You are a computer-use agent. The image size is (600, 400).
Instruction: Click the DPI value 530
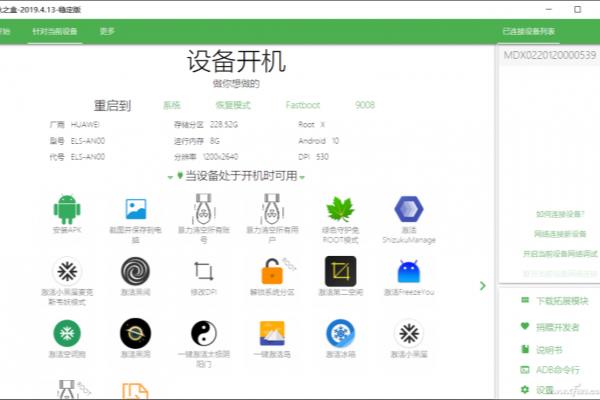(322, 157)
